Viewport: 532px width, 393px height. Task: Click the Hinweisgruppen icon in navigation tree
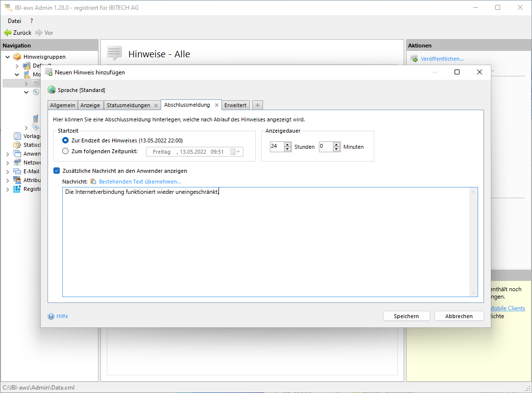(17, 57)
